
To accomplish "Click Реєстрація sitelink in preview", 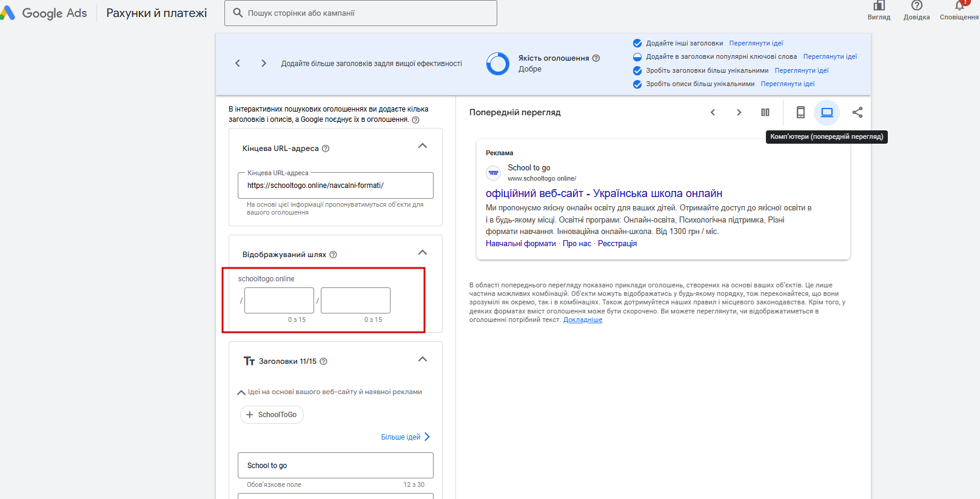I will (x=617, y=244).
